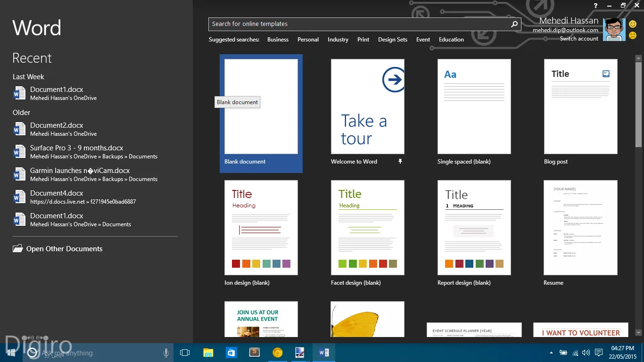Open recent file Document2.docx
The image size is (644, 362).
click(x=95, y=129)
